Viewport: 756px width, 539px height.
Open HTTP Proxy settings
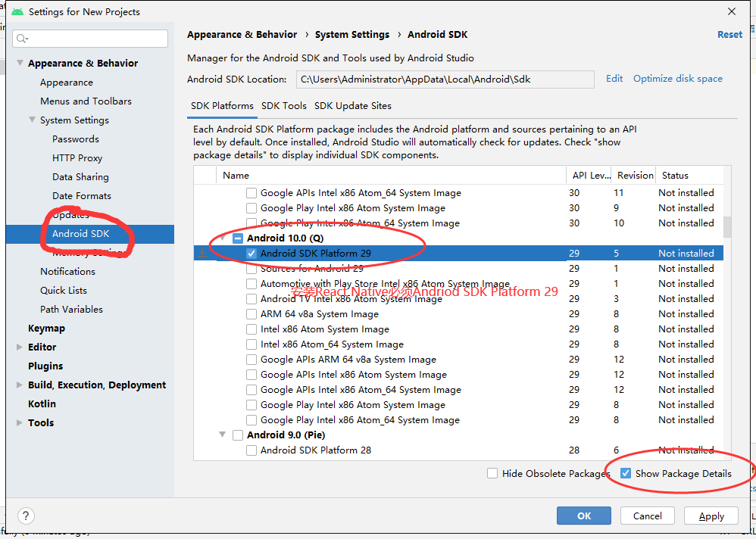coord(77,158)
